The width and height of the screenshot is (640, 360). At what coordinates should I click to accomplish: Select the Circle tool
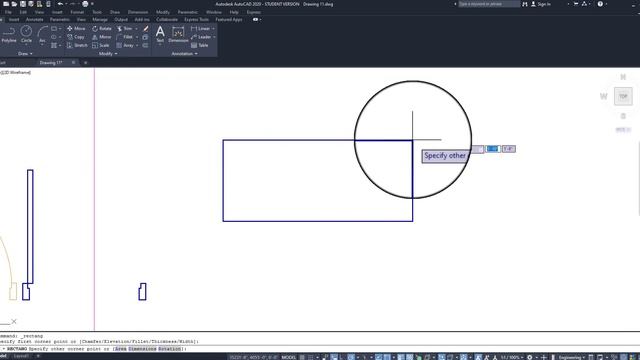[x=26, y=34]
